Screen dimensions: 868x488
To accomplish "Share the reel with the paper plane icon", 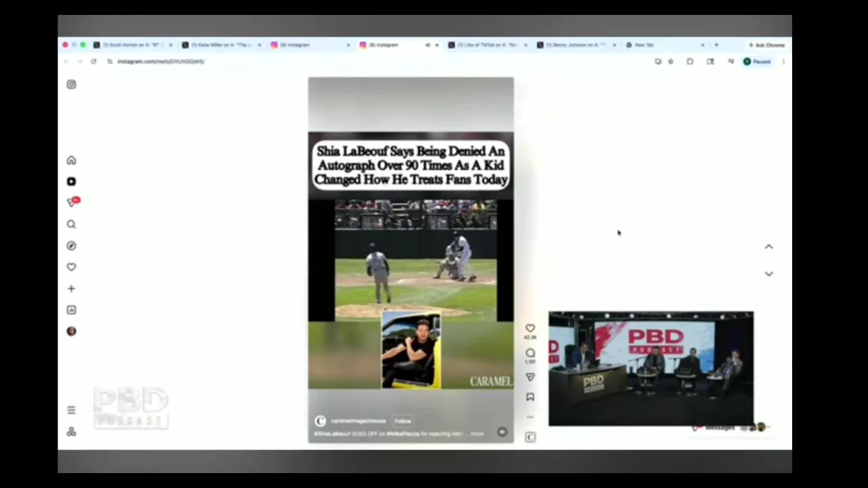I will (530, 377).
